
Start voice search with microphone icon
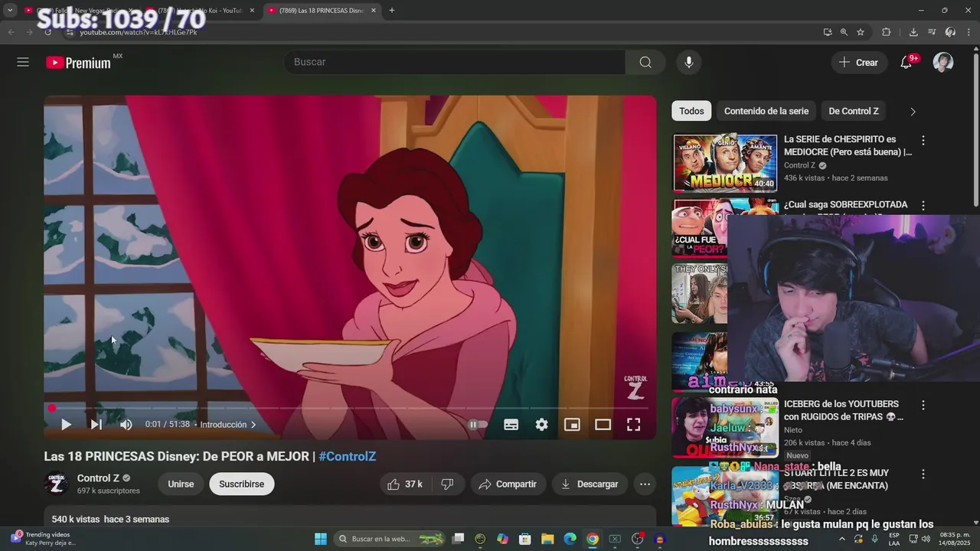tap(689, 62)
